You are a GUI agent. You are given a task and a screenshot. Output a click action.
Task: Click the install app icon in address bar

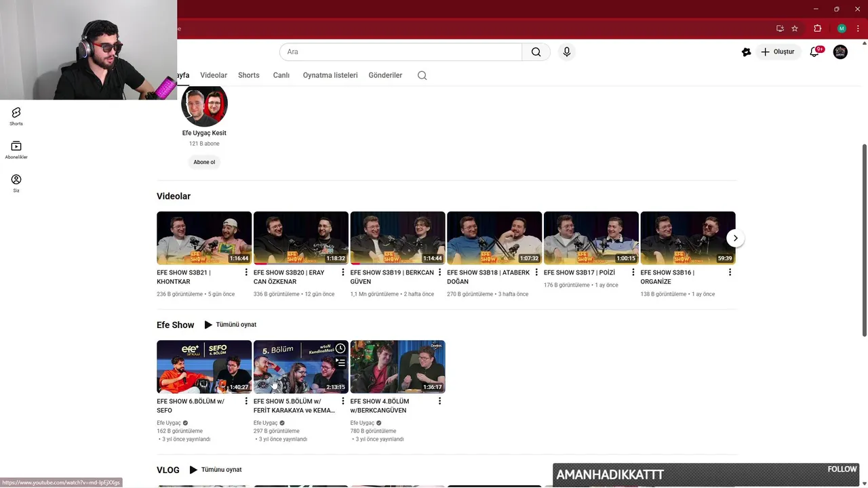pos(780,28)
